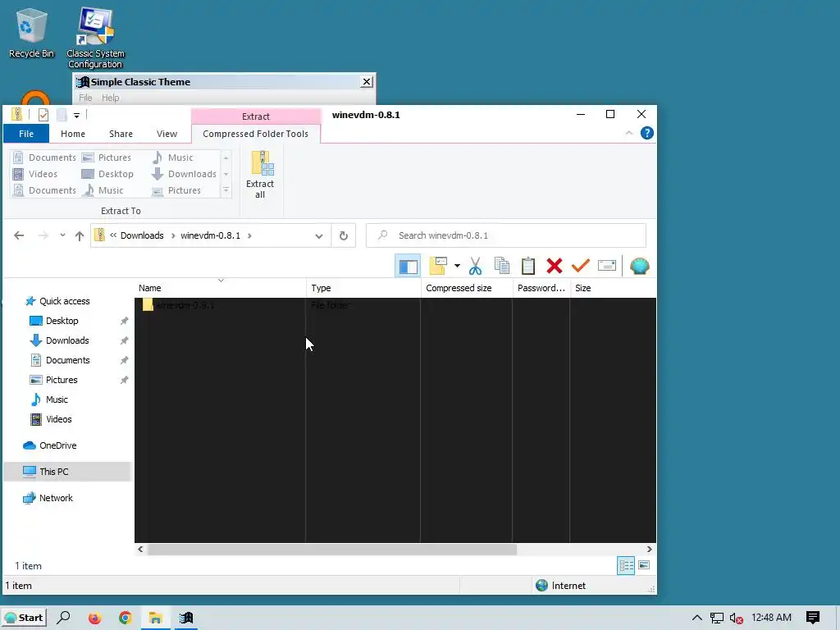The width and height of the screenshot is (840, 630).
Task: Launch Firefox from the taskbar
Action: click(94, 619)
